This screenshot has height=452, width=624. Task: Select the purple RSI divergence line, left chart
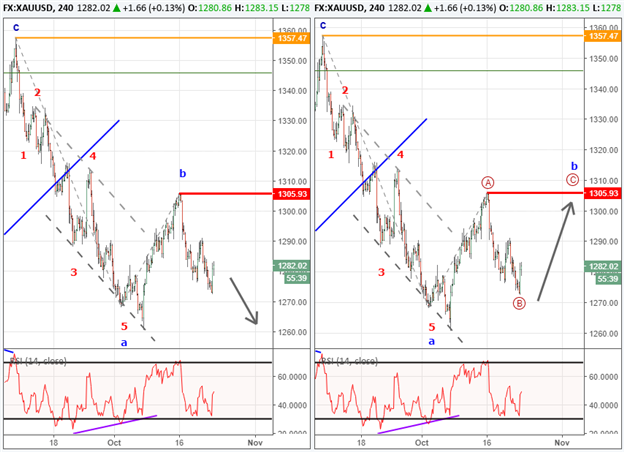115,425
